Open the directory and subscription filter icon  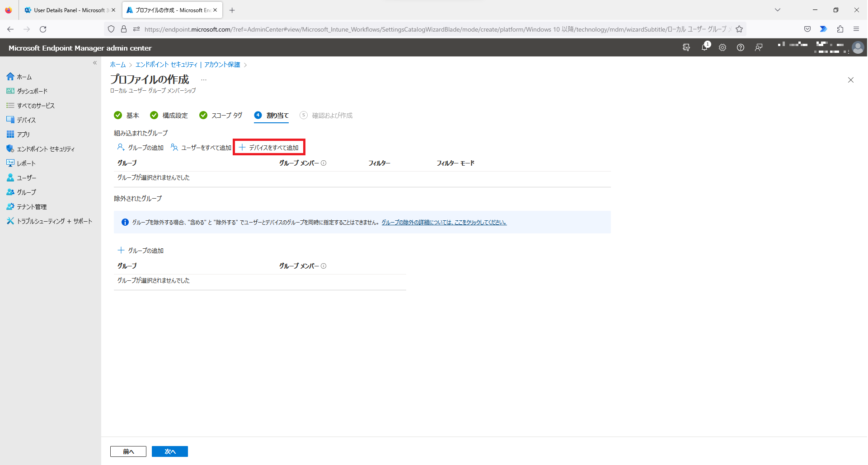tap(686, 47)
